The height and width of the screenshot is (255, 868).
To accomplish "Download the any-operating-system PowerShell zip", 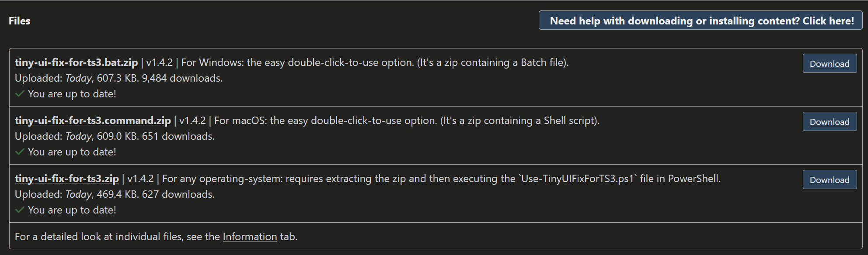I will pyautogui.click(x=829, y=180).
